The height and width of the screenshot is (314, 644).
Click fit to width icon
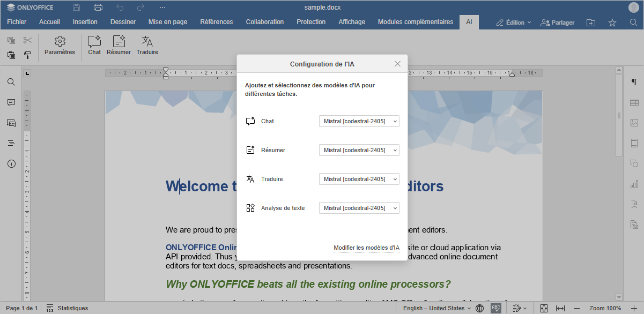point(560,308)
